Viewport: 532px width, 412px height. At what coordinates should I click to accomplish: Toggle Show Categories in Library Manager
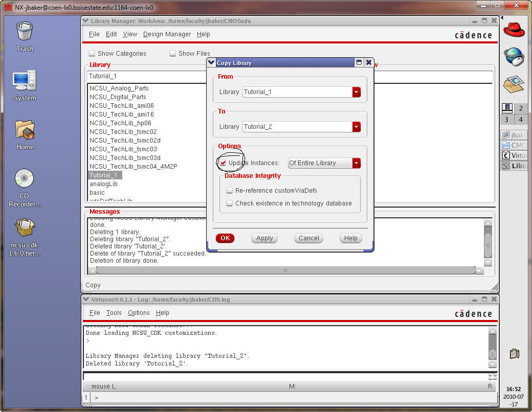click(92, 53)
